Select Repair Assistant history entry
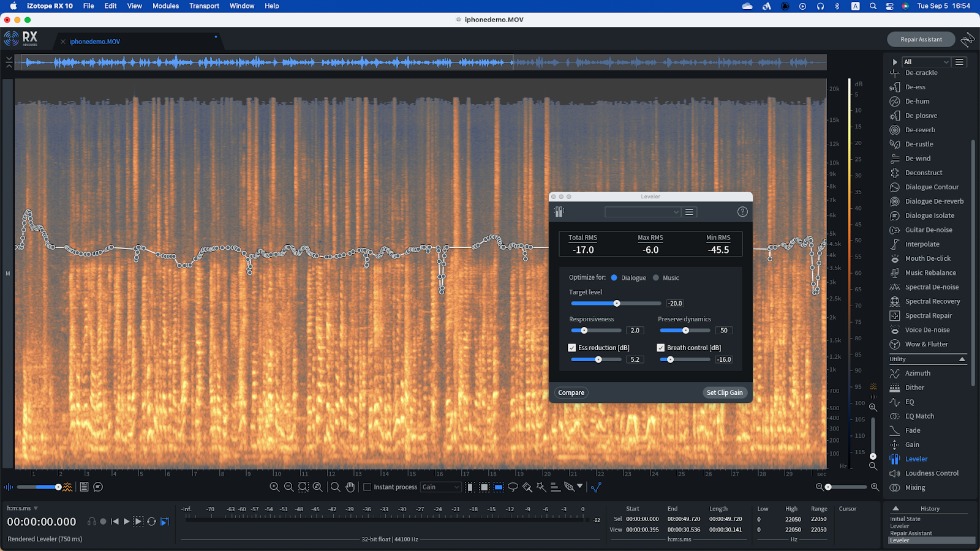Screen dimensions: 980x551 coord(911,533)
